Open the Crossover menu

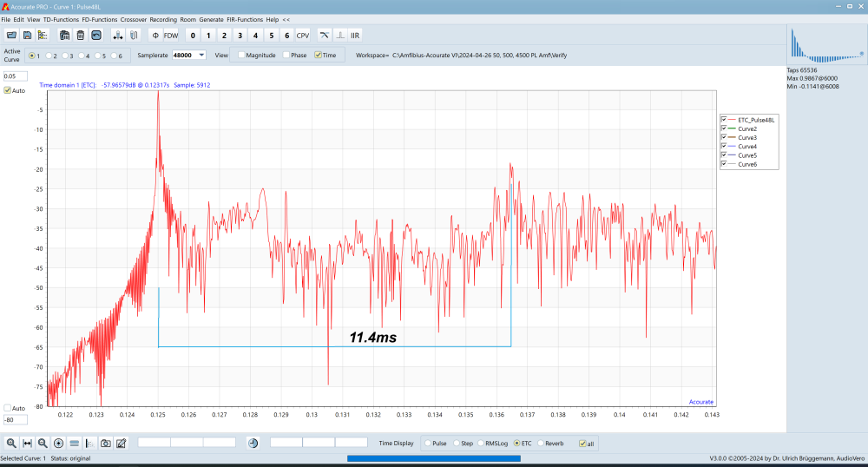coord(133,19)
